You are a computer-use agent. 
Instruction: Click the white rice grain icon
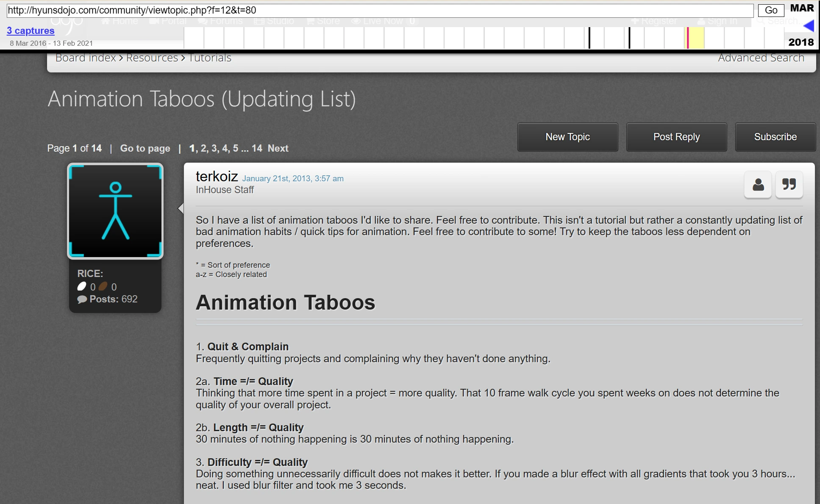pyautogui.click(x=82, y=287)
